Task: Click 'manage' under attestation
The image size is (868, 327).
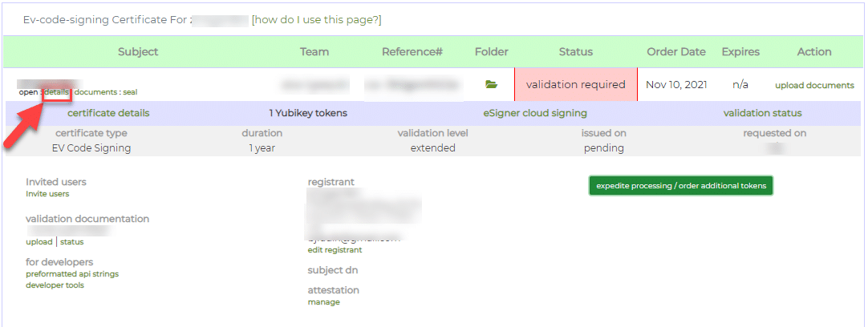Action: point(323,302)
